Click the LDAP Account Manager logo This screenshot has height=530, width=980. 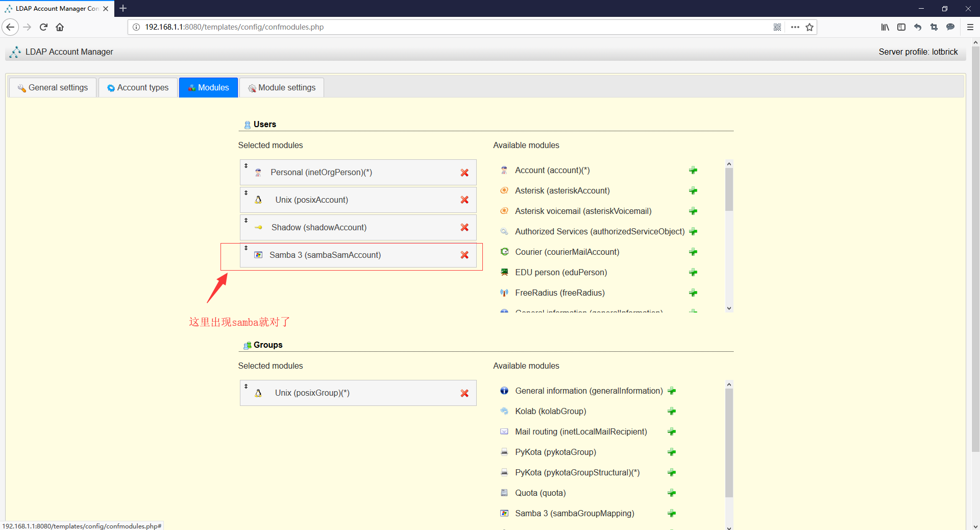click(15, 52)
